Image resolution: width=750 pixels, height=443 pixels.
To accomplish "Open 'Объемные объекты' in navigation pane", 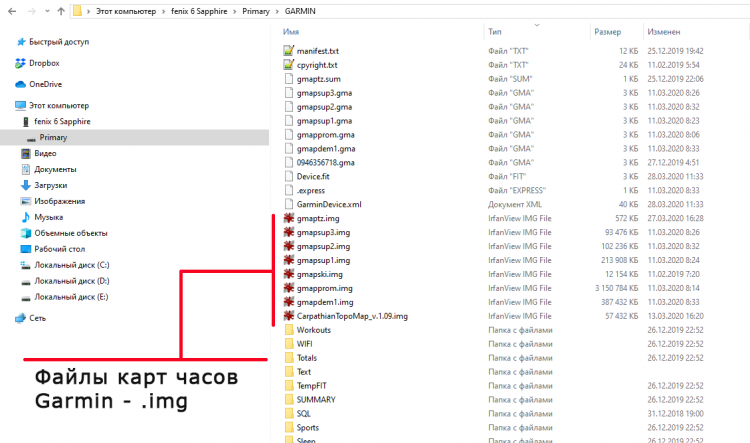I will 70,233.
